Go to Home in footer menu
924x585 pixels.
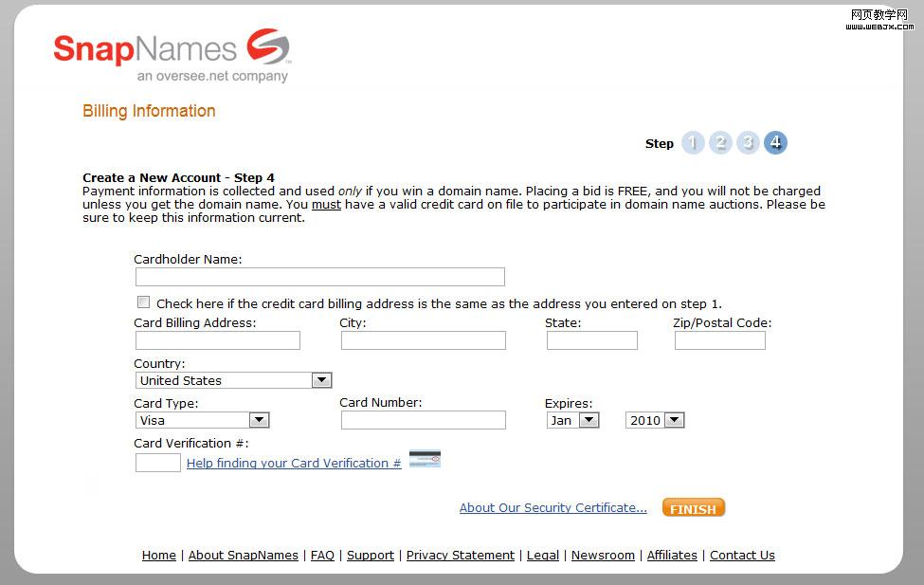(158, 556)
